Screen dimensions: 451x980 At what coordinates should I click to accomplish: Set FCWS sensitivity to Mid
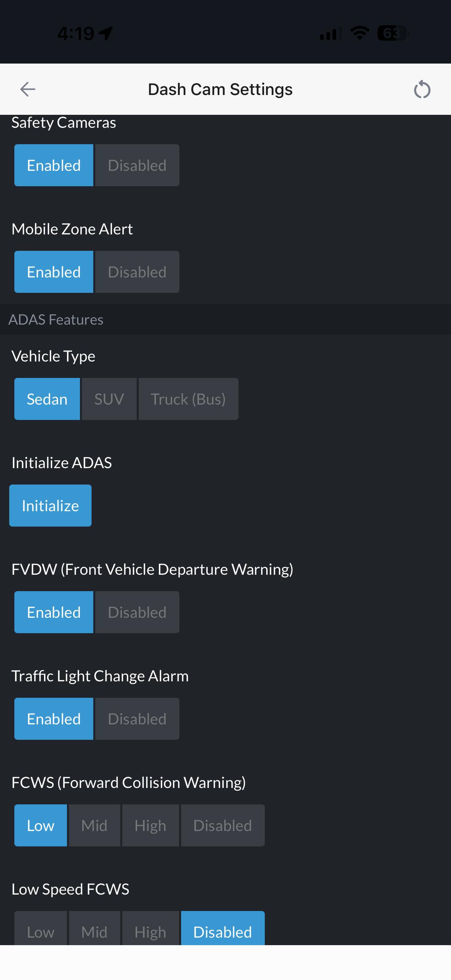[94, 826]
